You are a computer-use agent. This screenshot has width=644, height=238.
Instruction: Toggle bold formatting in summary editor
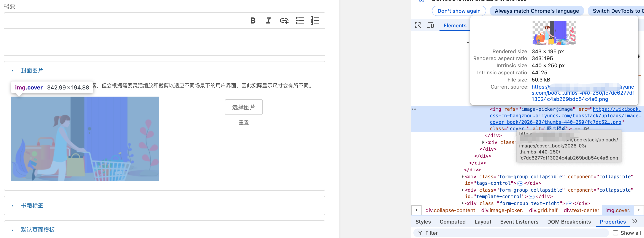point(253,21)
